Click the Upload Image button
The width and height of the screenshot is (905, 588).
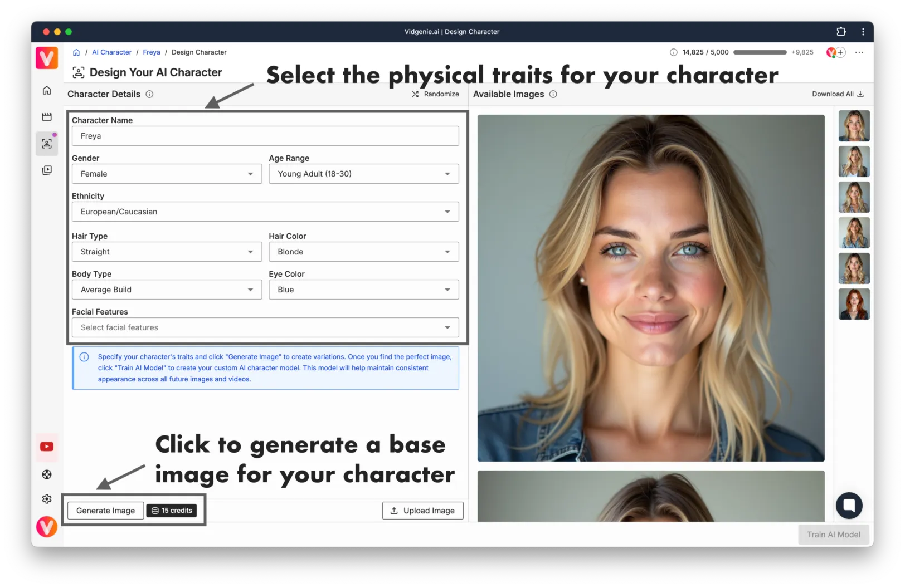tap(422, 511)
